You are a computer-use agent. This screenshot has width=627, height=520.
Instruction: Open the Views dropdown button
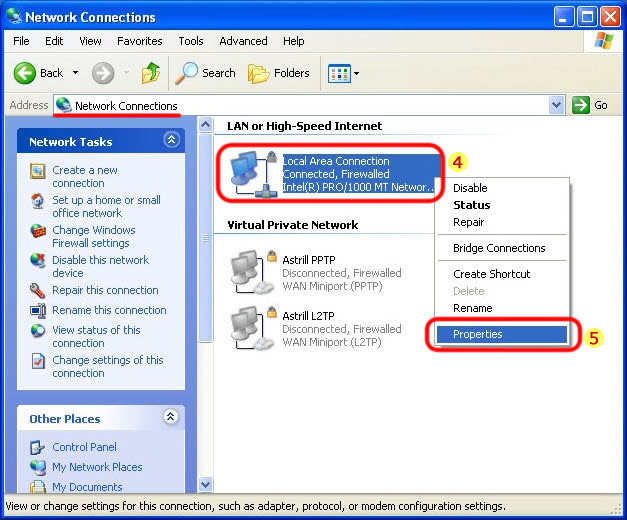[344, 73]
